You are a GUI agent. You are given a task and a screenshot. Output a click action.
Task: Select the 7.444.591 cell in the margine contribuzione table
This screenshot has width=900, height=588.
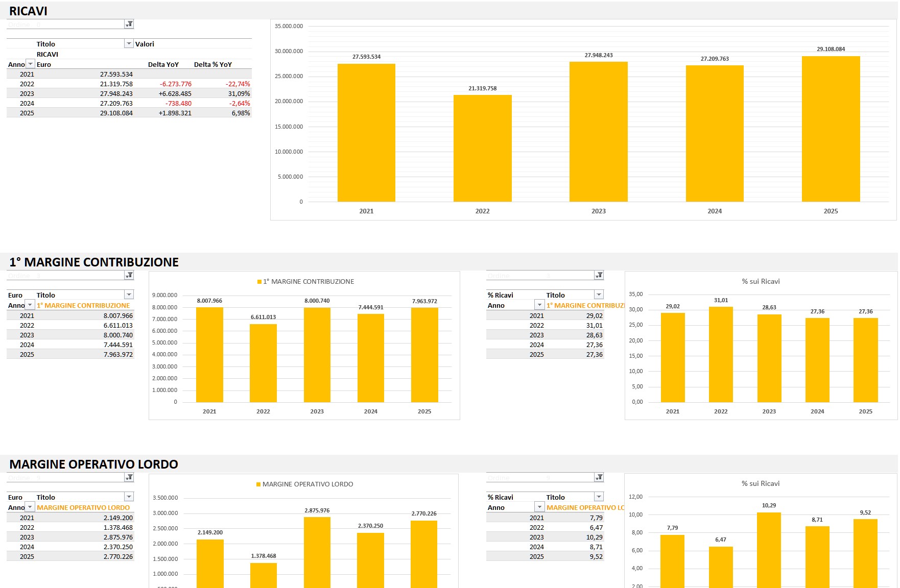click(x=118, y=345)
